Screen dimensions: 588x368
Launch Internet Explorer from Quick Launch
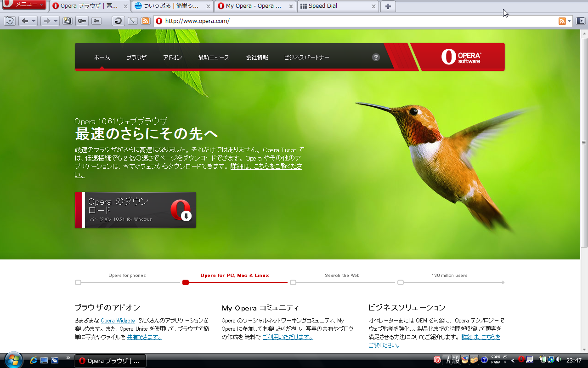pyautogui.click(x=33, y=360)
